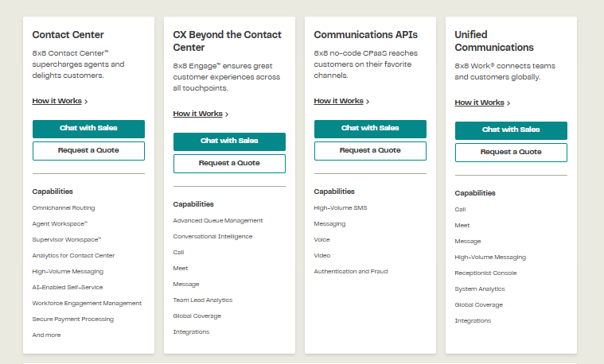Image resolution: width=604 pixels, height=364 pixels.
Task: Open How it Works for Contact Center
Action: click(60, 101)
